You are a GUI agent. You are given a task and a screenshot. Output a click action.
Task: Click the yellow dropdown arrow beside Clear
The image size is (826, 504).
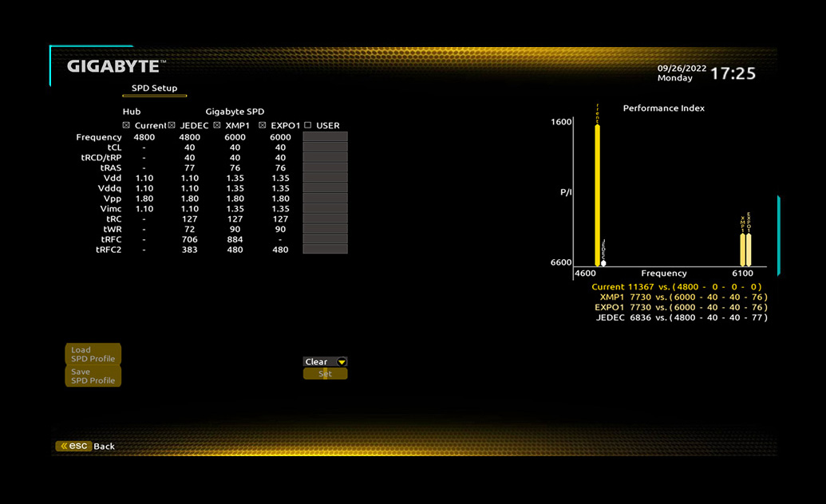(x=342, y=362)
